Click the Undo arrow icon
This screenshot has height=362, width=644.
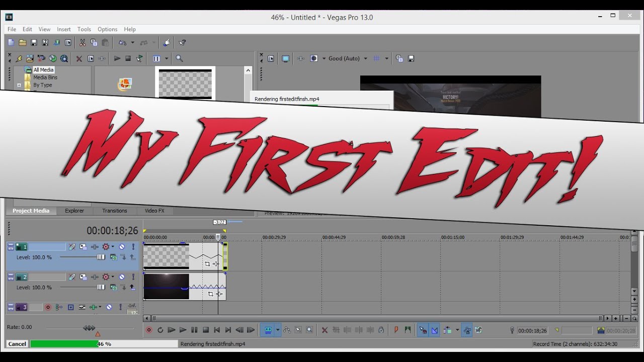click(x=122, y=43)
